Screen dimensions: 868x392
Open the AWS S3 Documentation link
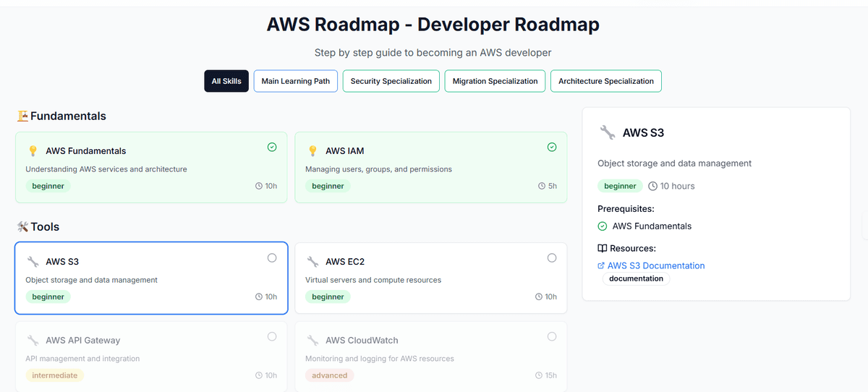click(x=656, y=265)
